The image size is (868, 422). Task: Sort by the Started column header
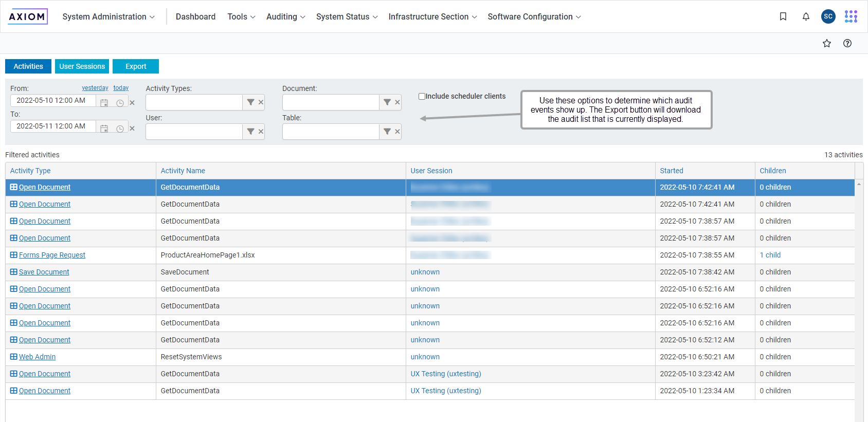671,171
